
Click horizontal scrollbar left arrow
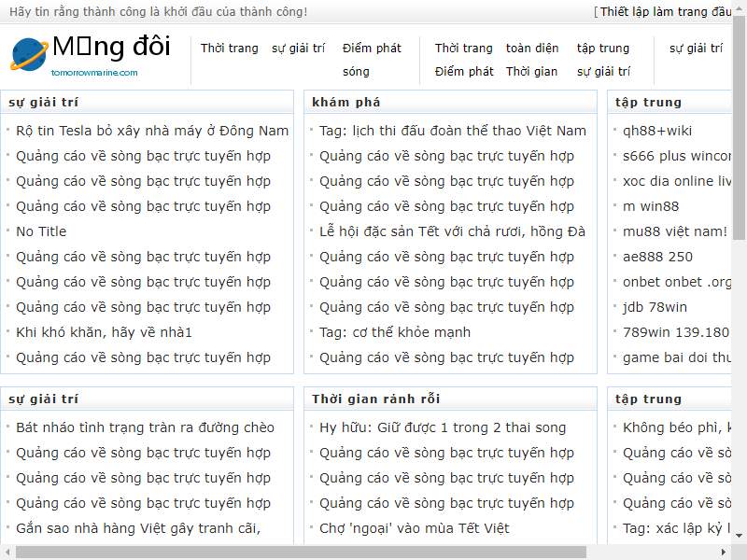(x=7, y=552)
